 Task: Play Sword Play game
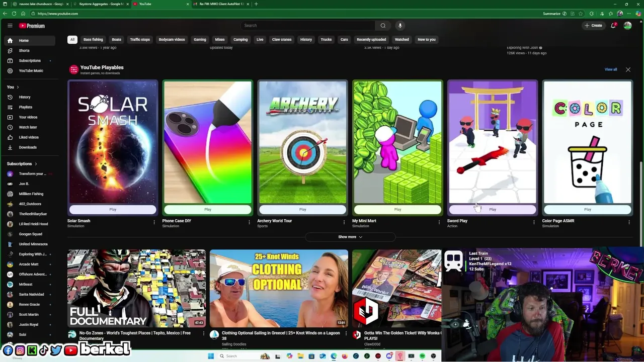click(493, 210)
